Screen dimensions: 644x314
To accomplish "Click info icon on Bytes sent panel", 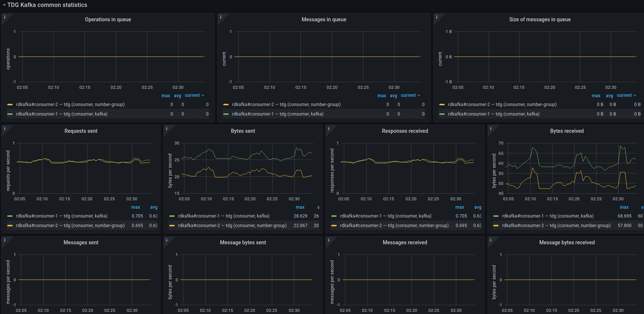I will click(x=166, y=128).
